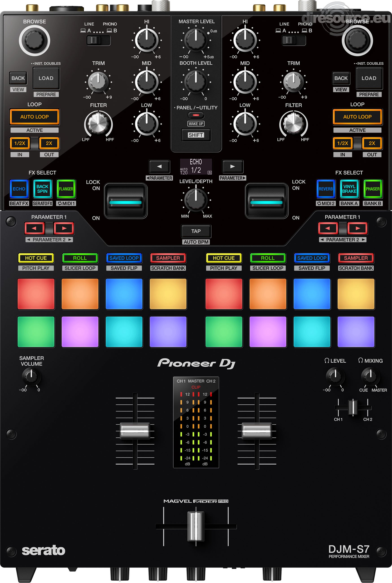Click the left channel HI EQ knob
This screenshot has width=392, height=583.
147,40
